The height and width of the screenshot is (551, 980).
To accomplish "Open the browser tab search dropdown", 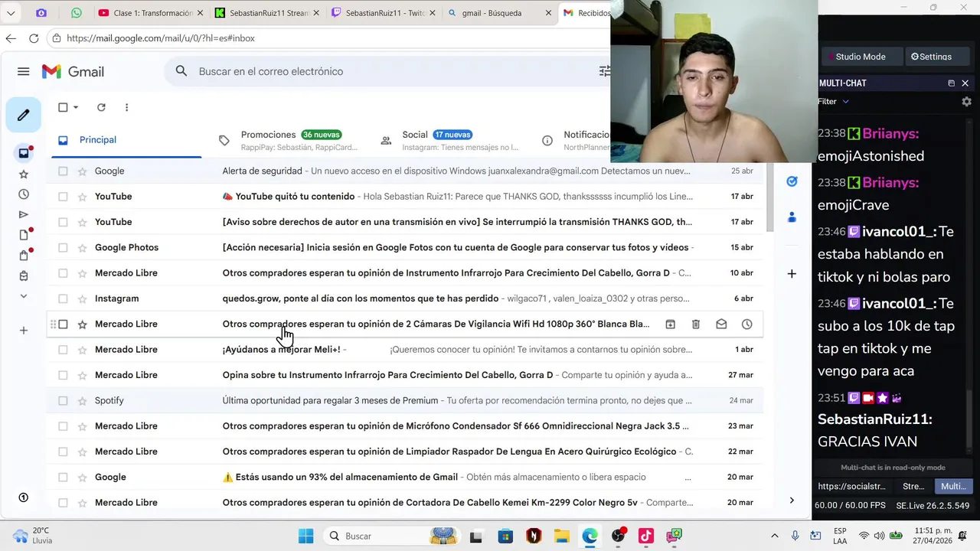I will [11, 13].
